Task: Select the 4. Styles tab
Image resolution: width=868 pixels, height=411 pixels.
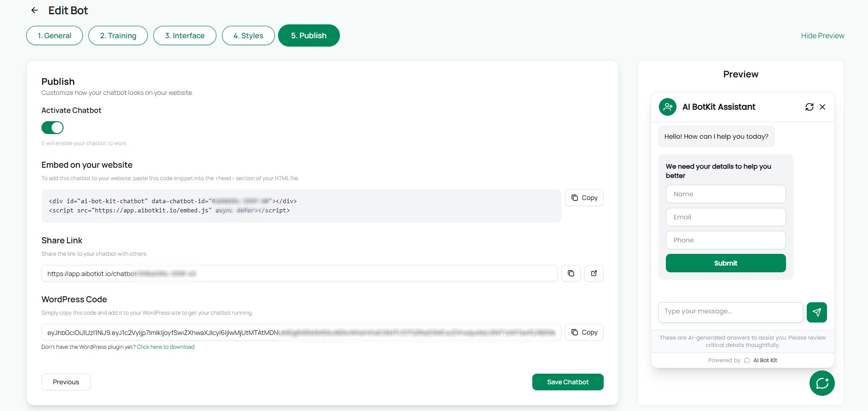Action: point(248,35)
